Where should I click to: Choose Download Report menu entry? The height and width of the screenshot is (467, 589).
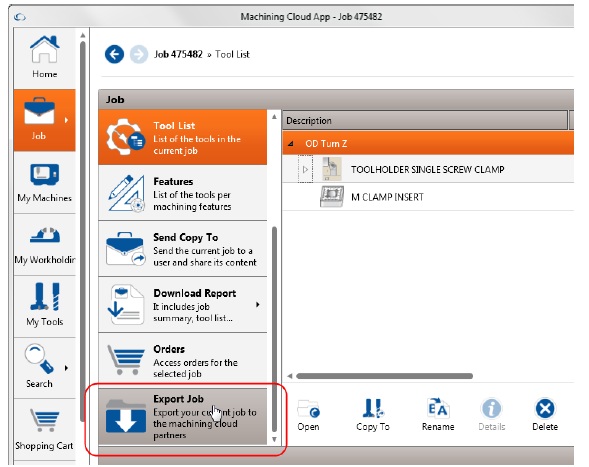183,305
